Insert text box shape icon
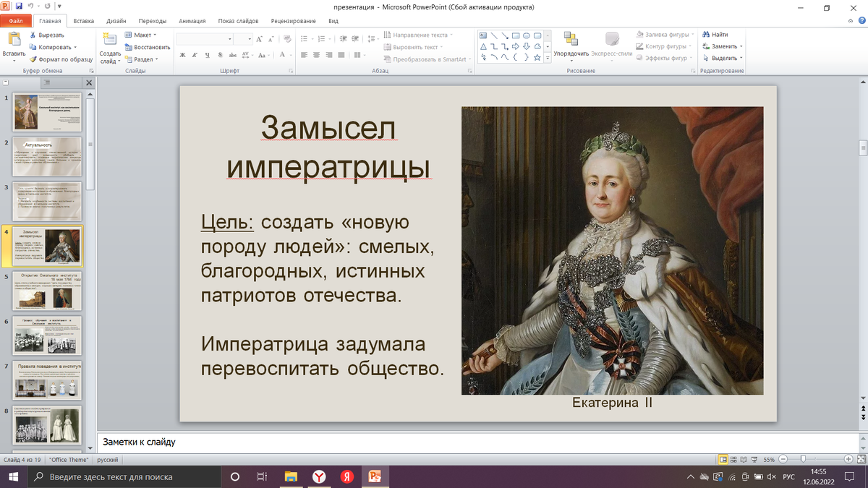The width and height of the screenshot is (868, 488). pos(483,35)
